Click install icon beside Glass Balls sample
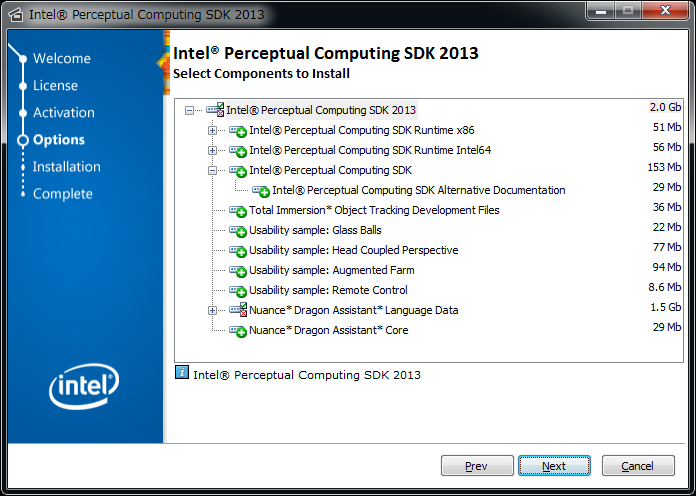This screenshot has height=496, width=696. point(238,231)
